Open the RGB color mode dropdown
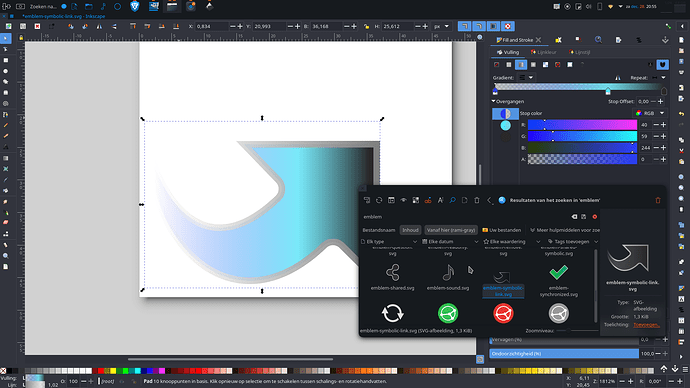This screenshot has width=690, height=388. coord(650,113)
